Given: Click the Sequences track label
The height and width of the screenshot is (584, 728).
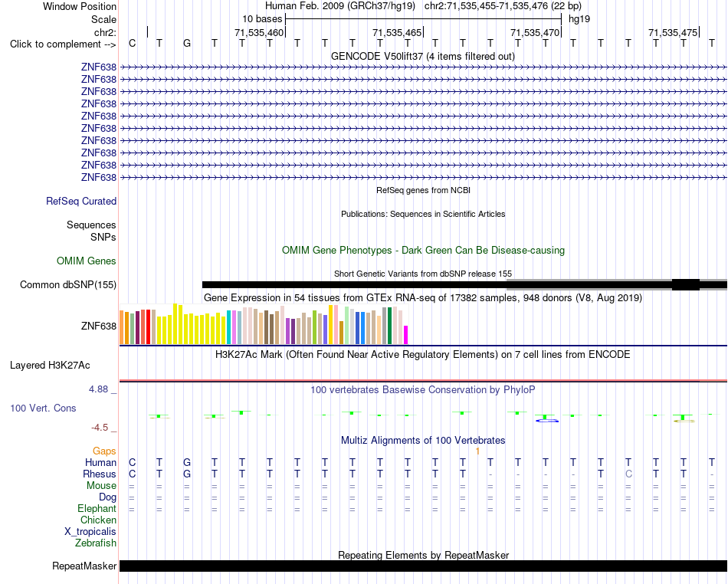Looking at the screenshot, I should pyautogui.click(x=91, y=225).
